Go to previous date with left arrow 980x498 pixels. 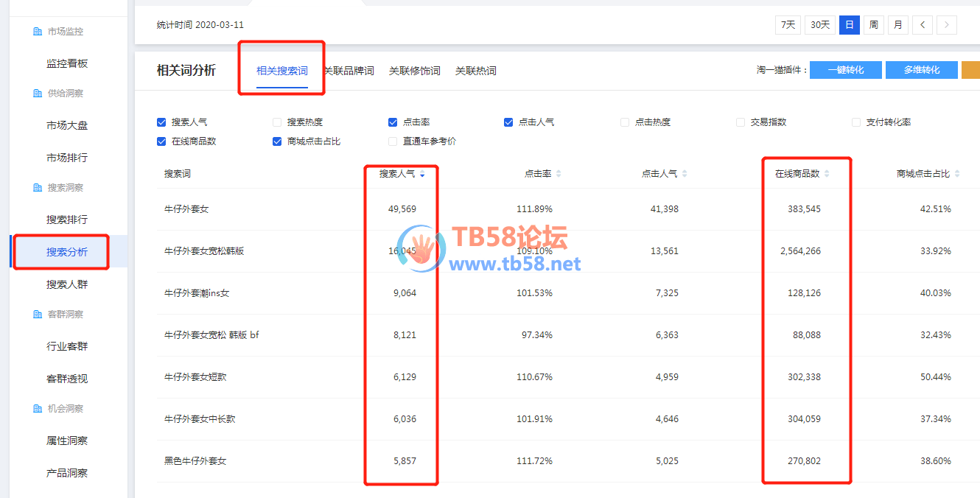tap(922, 25)
